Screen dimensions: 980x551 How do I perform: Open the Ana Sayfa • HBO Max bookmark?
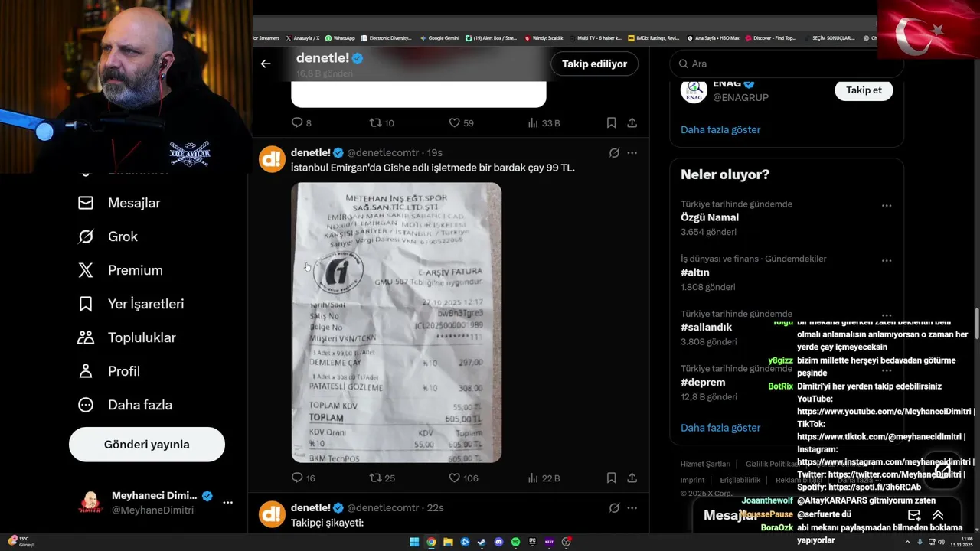pyautogui.click(x=713, y=37)
